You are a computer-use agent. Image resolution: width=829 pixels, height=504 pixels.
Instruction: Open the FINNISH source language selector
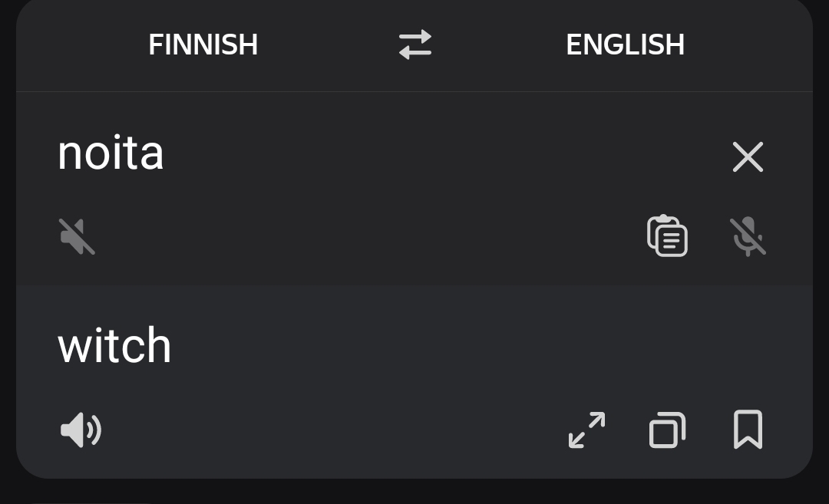coord(203,44)
